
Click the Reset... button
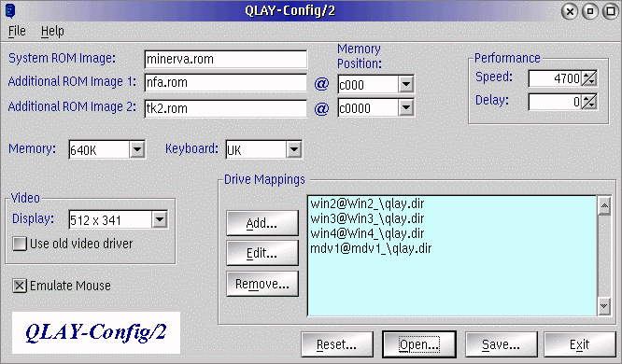[x=337, y=344]
